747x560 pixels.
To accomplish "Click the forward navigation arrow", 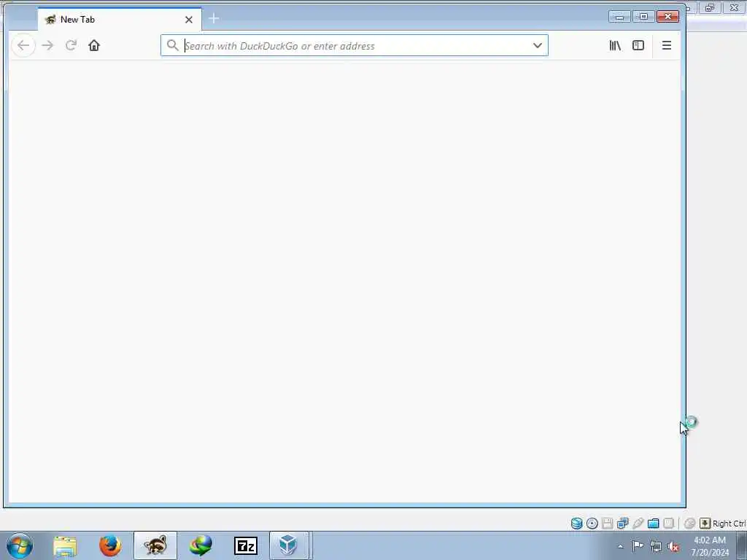I will 47,46.
